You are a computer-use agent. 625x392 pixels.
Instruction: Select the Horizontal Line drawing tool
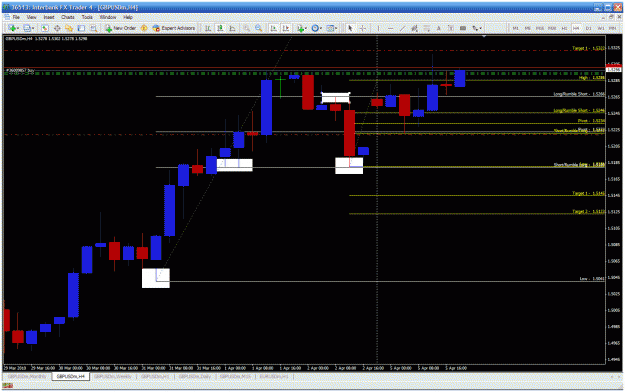click(391, 28)
